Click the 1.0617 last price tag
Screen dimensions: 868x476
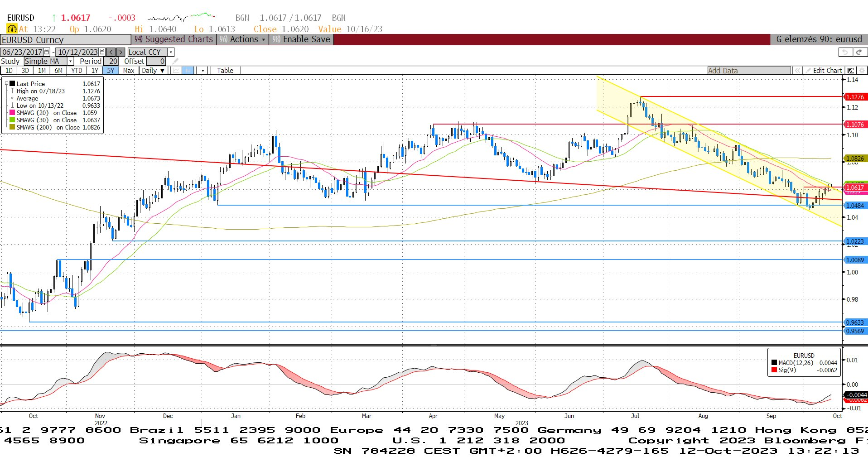click(855, 188)
